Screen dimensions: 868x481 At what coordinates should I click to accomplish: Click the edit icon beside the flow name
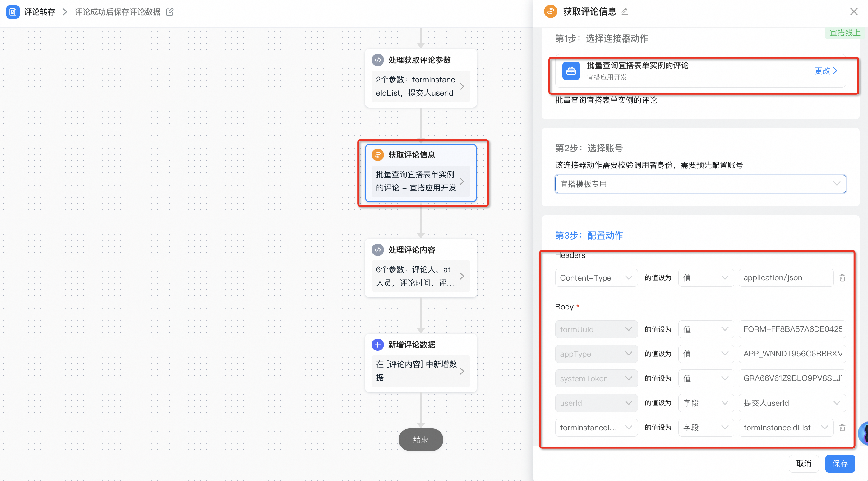pos(170,12)
